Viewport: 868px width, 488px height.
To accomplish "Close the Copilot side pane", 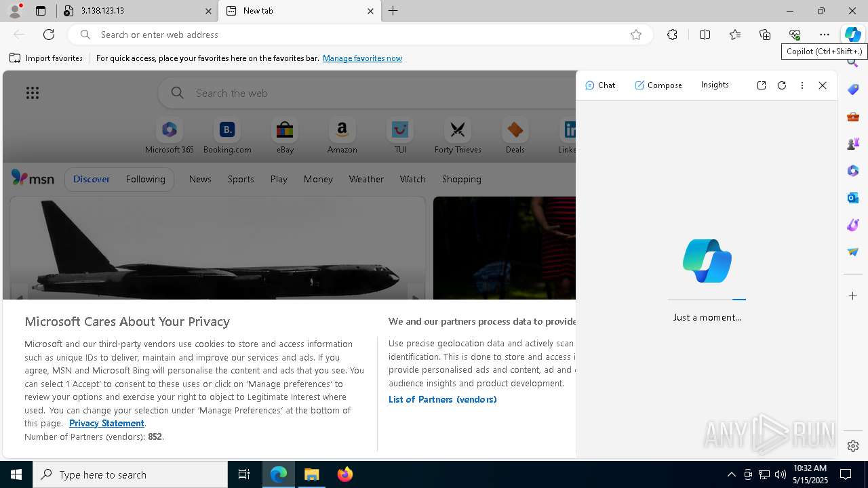I will (x=823, y=85).
